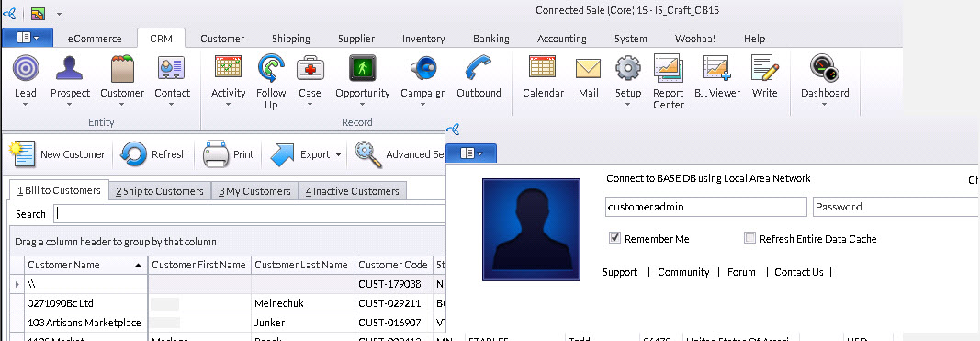This screenshot has width=980, height=341.
Task: Expand the Dashboard dropdown arrow
Action: tap(825, 105)
